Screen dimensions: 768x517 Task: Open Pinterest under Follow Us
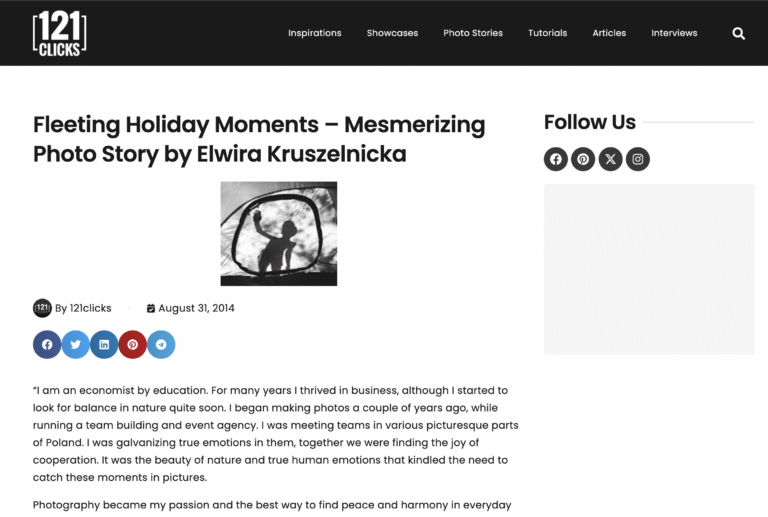[583, 159]
